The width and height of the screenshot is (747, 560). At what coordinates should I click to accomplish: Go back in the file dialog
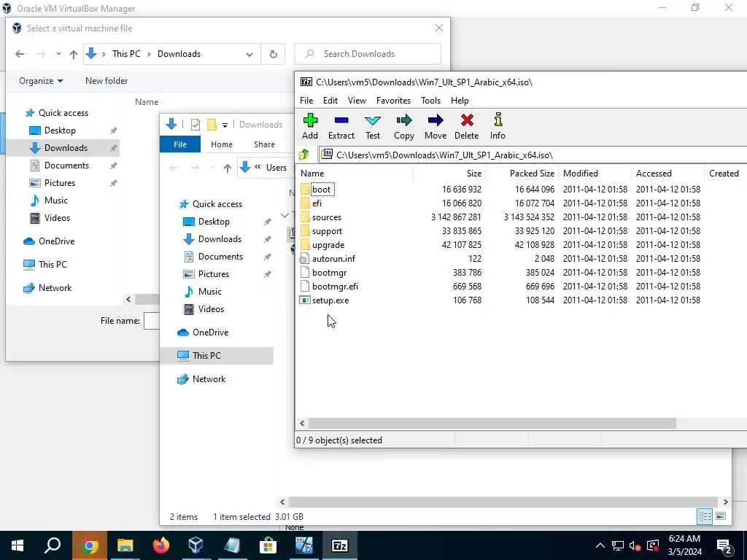(x=20, y=54)
